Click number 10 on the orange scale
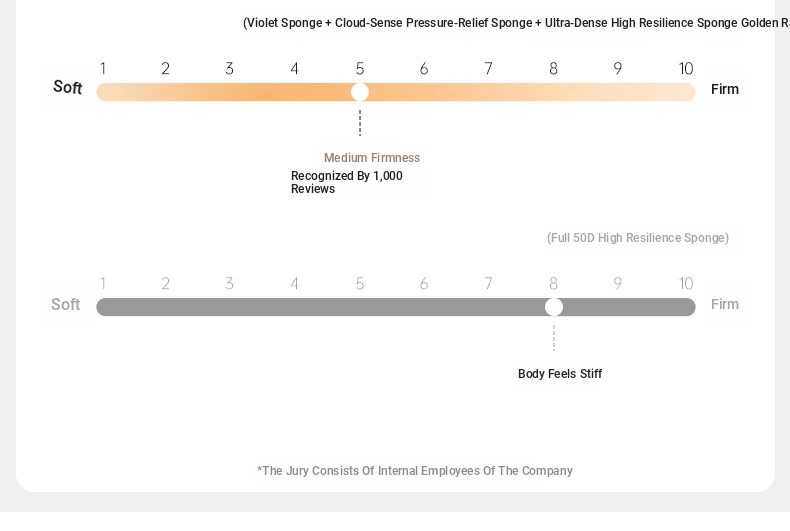 coord(686,69)
